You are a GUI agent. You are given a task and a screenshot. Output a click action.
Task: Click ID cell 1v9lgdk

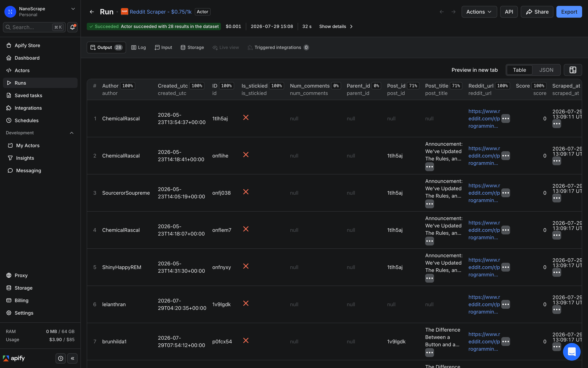pyautogui.click(x=221, y=305)
